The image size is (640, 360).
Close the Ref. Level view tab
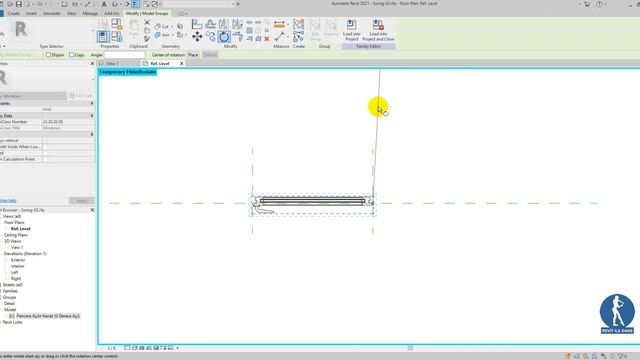pos(182,64)
